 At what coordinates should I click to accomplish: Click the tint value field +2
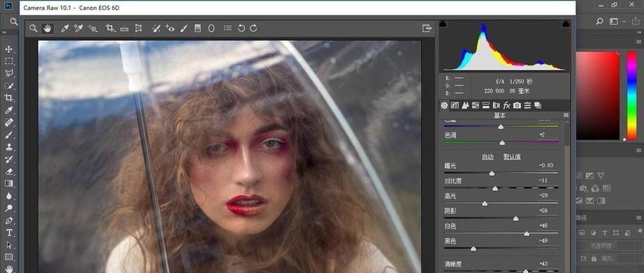542,134
